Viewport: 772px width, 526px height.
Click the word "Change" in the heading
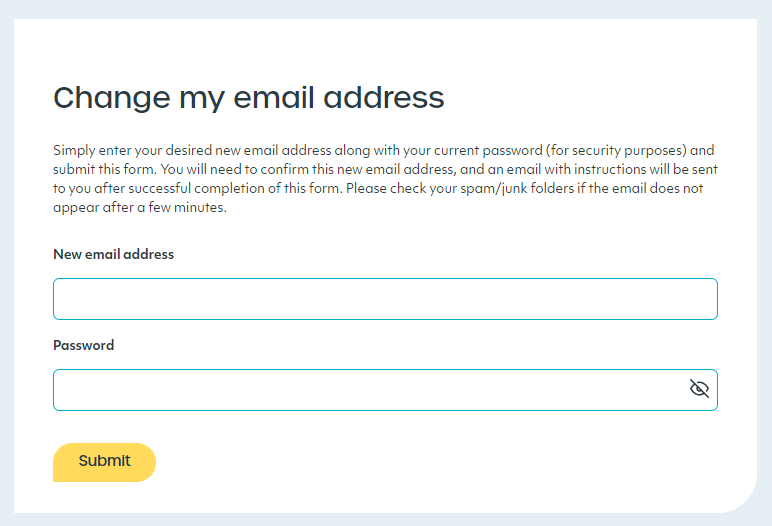(x=110, y=98)
